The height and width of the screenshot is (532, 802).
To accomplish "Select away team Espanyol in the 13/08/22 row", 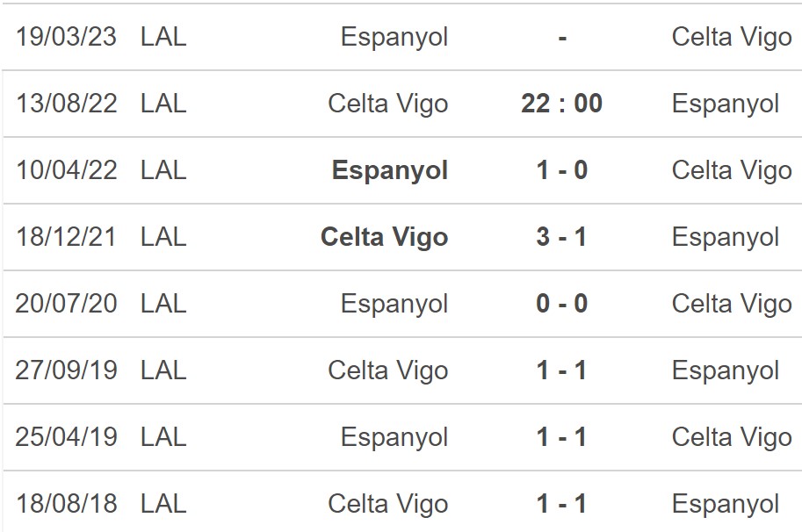I will tap(726, 104).
